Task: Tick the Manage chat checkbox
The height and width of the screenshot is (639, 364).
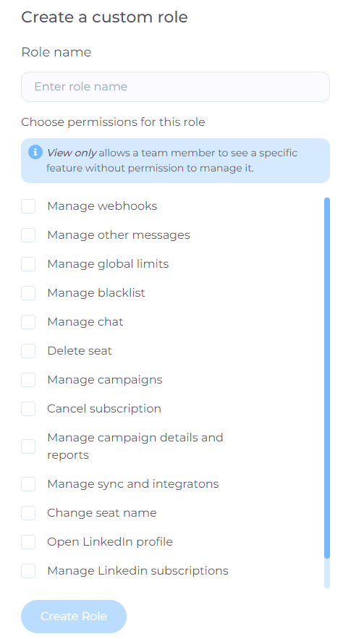Action: point(28,322)
